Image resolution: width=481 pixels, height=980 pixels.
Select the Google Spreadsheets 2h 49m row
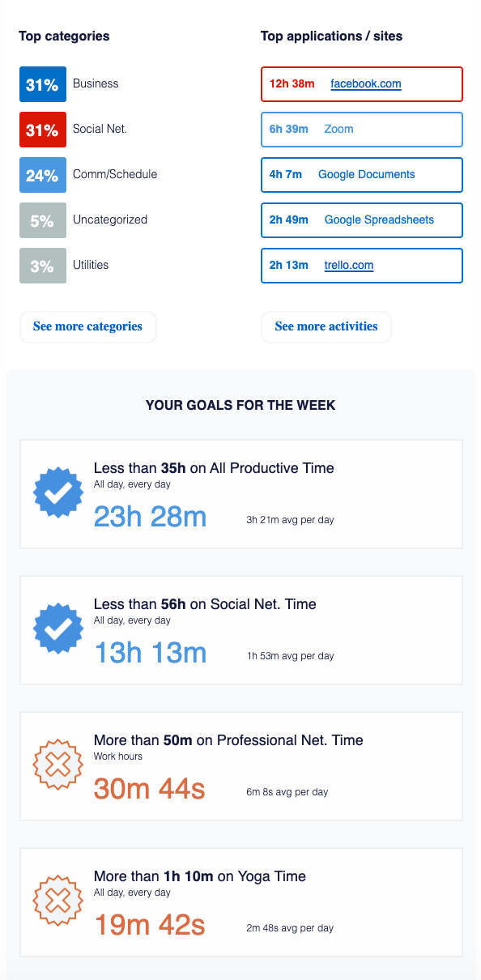click(362, 220)
